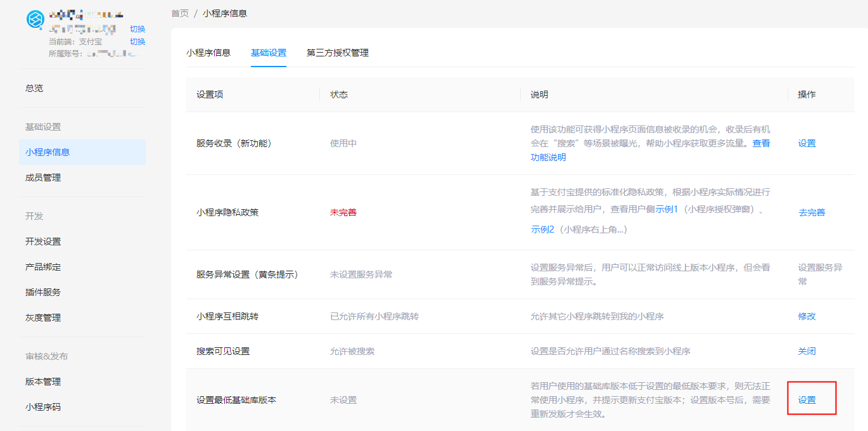This screenshot has height=431, width=868.
Task: Click 设置 for 服务收录 row
Action: click(x=807, y=143)
